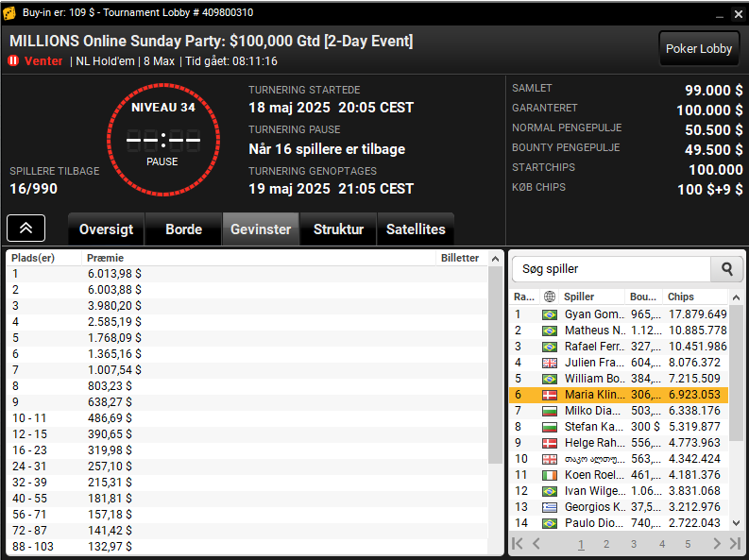Switch to the Oversigt tab
This screenshot has width=749, height=560.
(x=106, y=229)
